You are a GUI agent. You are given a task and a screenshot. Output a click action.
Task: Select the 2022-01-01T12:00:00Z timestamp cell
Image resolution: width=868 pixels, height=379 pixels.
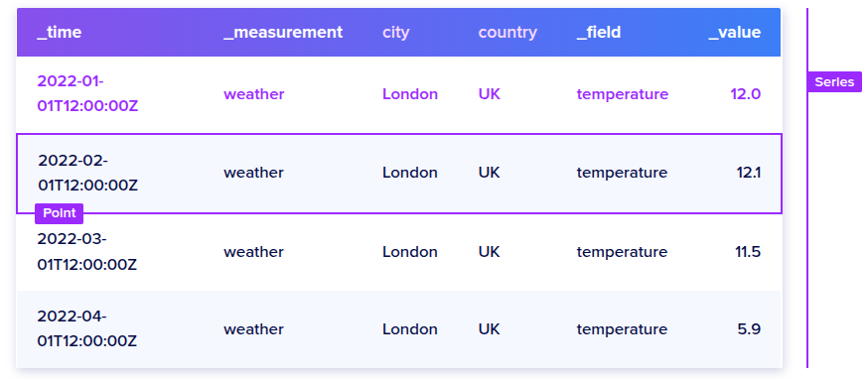(x=87, y=93)
